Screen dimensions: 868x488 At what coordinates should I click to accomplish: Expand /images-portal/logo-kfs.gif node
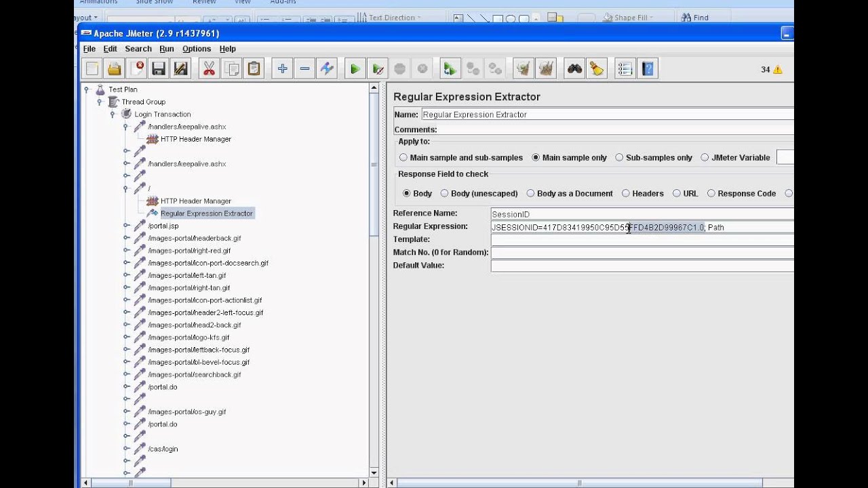tap(126, 338)
